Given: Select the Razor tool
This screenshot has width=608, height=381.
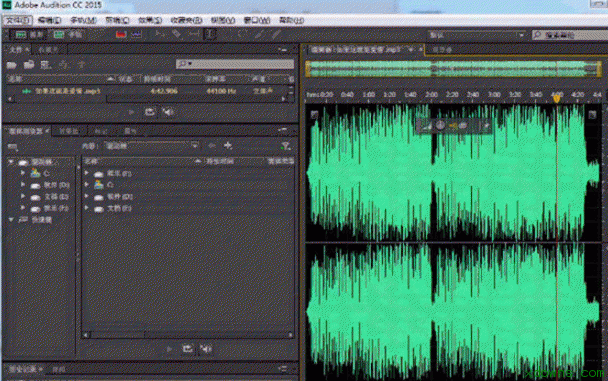Looking at the screenshot, I should click(x=176, y=34).
